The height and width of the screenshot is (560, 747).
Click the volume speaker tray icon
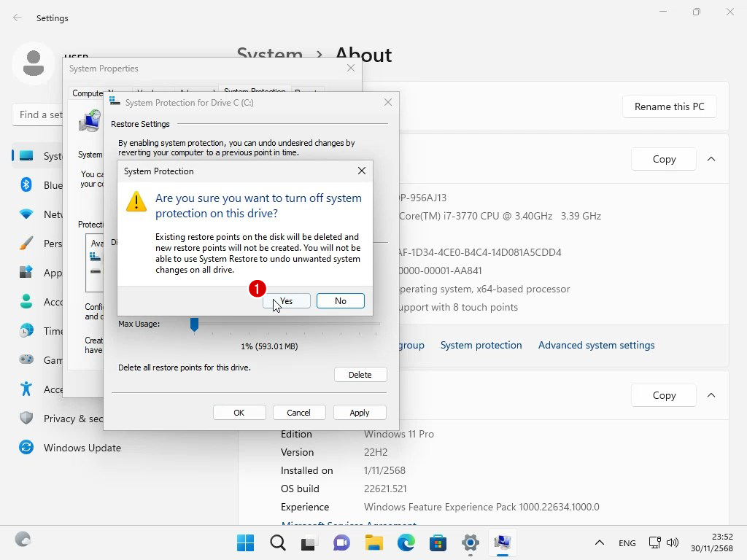[x=673, y=542]
